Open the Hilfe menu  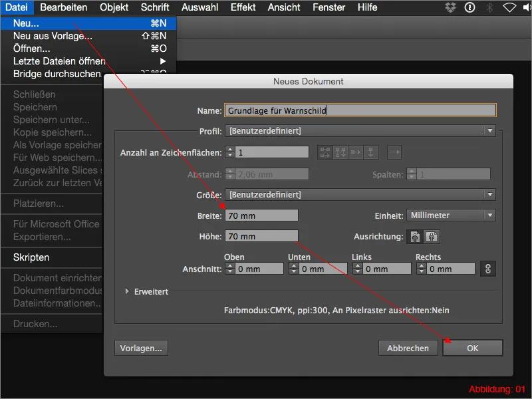(367, 7)
